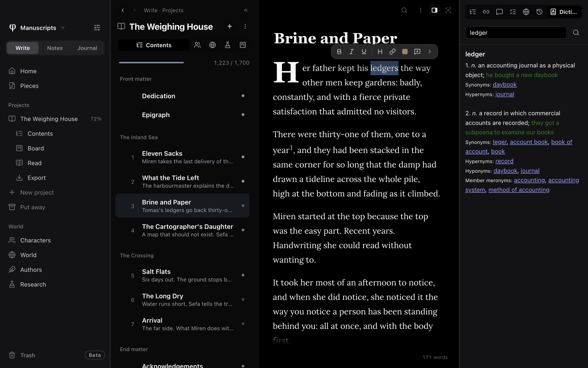The width and height of the screenshot is (588, 368).
Task: Open the research flask tab
Action: (227, 45)
